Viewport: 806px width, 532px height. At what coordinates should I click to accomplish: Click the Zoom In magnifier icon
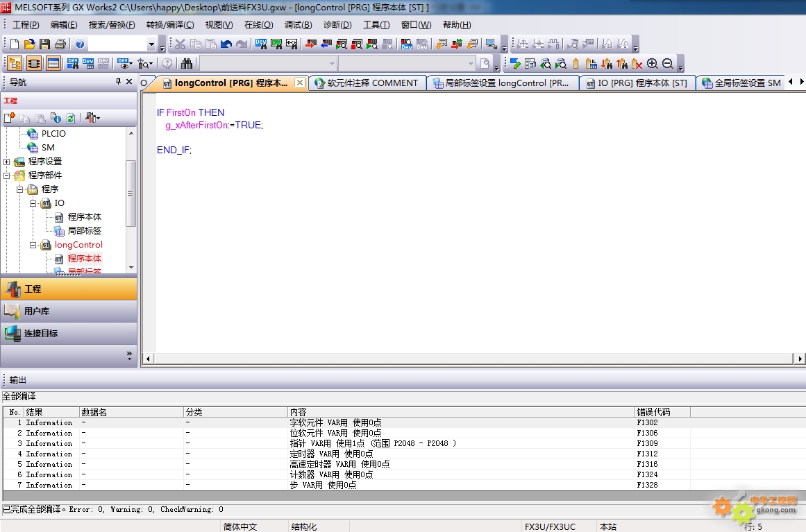pyautogui.click(x=652, y=64)
